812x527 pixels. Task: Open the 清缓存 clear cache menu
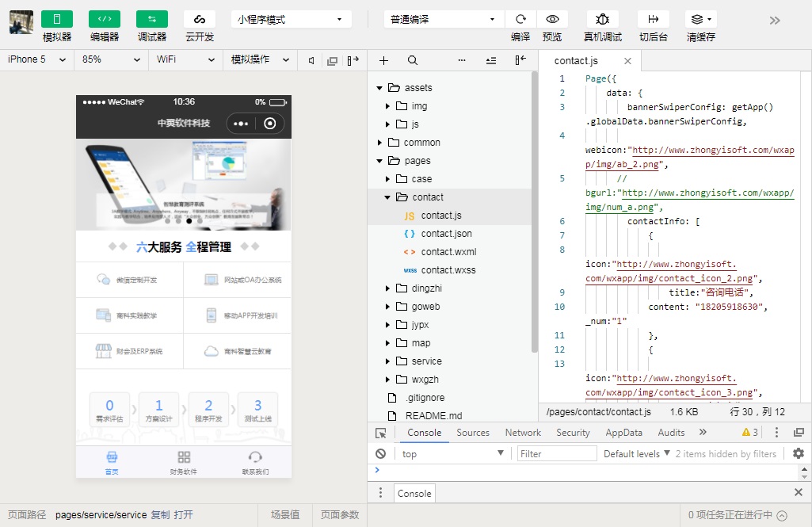(x=700, y=19)
